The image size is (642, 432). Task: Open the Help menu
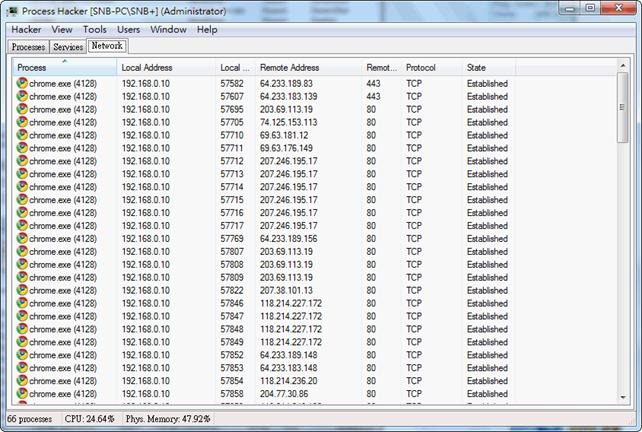(x=207, y=30)
